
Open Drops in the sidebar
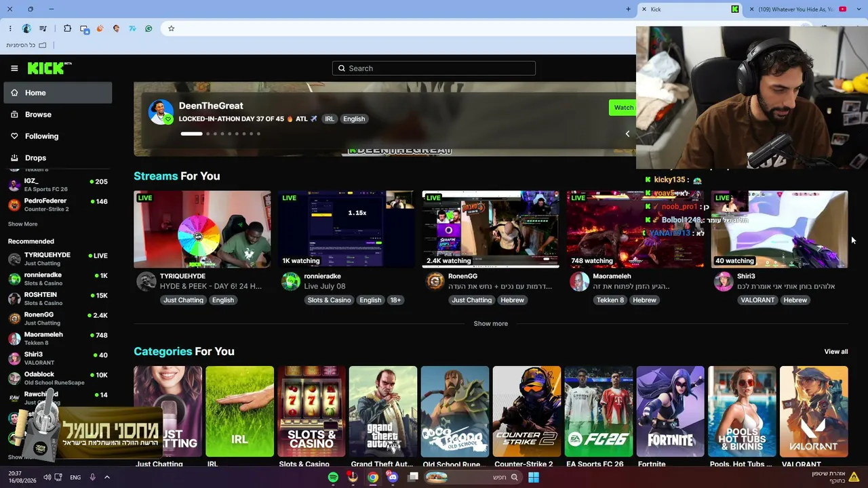pos(58,158)
